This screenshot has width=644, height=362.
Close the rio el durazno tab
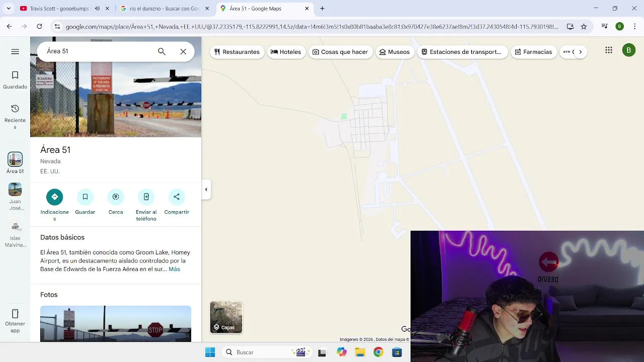(208, 9)
